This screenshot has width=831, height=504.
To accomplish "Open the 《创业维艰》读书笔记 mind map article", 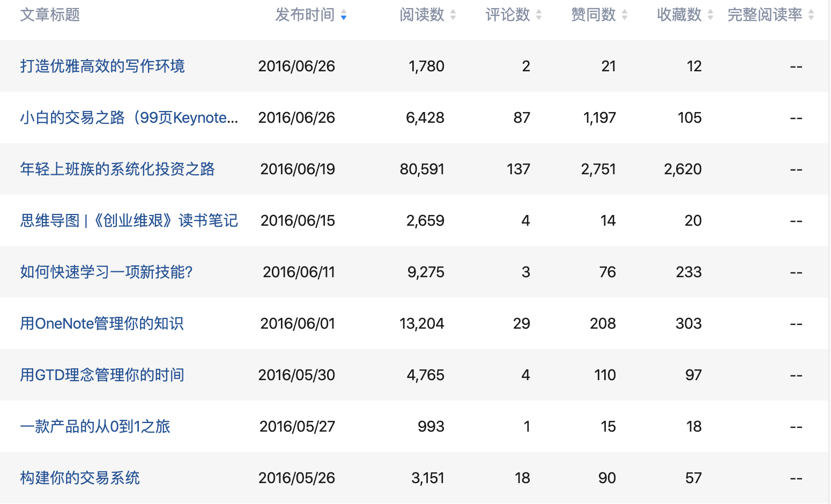I will tap(129, 221).
